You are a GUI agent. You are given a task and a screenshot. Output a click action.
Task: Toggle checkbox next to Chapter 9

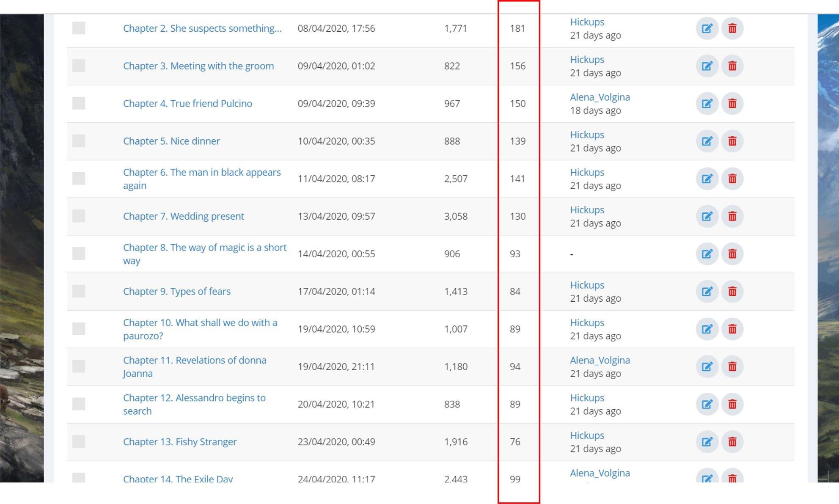point(79,292)
